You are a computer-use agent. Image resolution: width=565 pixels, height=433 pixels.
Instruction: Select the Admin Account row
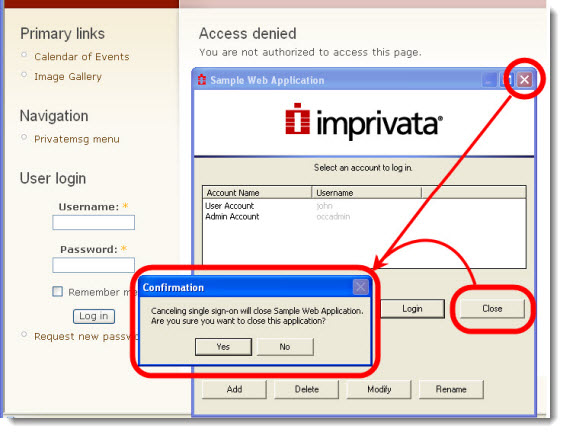click(x=364, y=216)
